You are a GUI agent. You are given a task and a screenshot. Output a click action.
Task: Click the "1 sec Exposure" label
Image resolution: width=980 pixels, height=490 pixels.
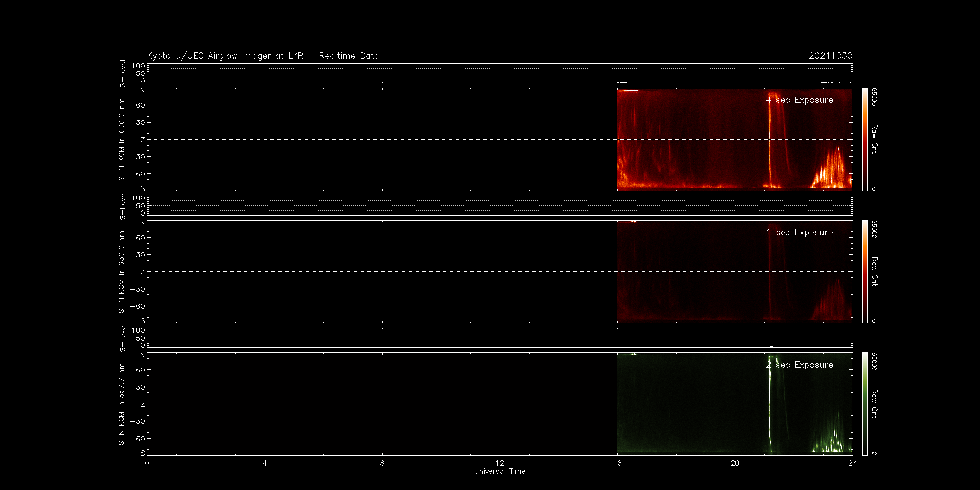pos(800,232)
